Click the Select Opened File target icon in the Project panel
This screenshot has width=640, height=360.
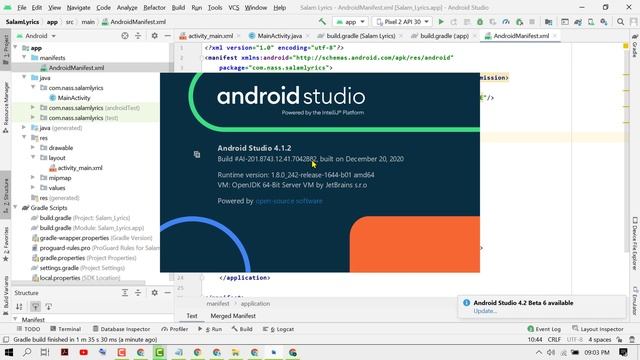[x=125, y=36]
